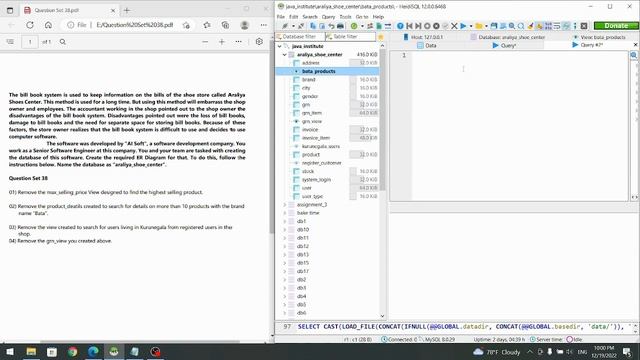Screen dimensions: 640x360
Task: Select the system_login table in tree
Action: pyautogui.click(x=316, y=180)
